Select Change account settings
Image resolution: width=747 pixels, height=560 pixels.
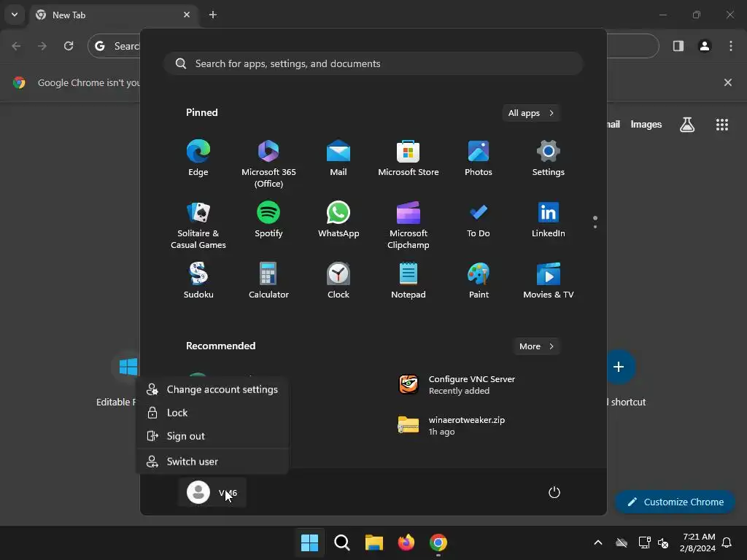pos(212,389)
